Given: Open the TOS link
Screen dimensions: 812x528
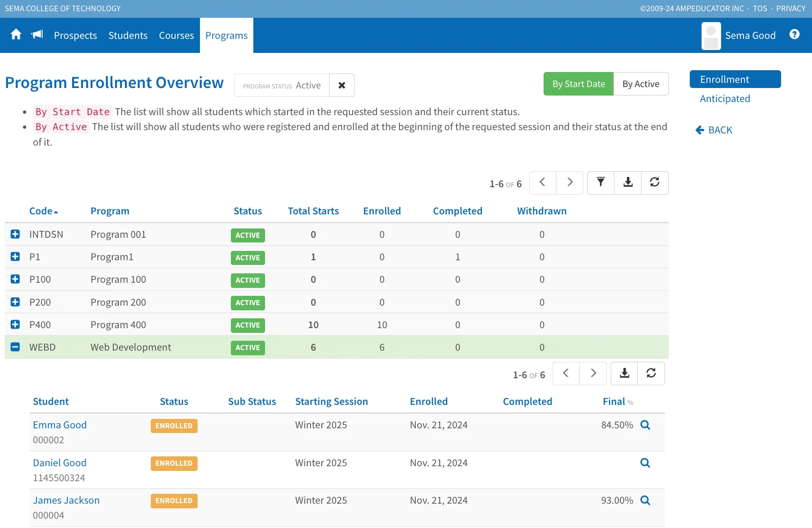Looking at the screenshot, I should tap(760, 8).
